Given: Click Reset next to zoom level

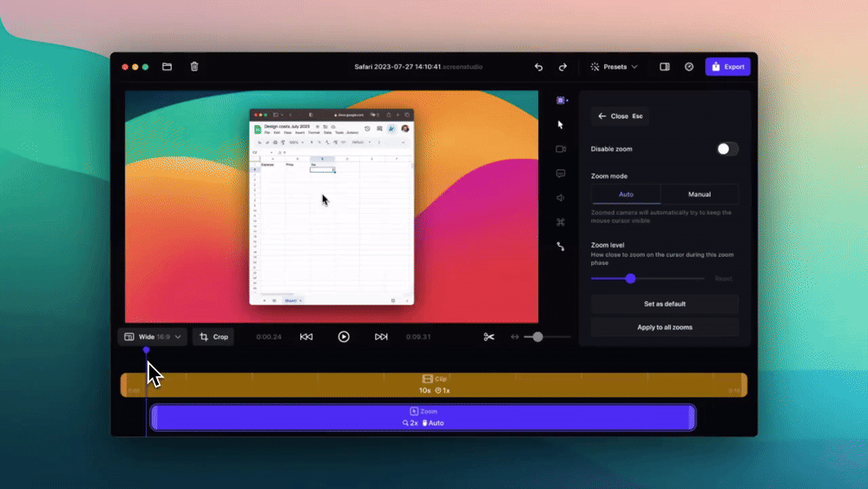Looking at the screenshot, I should tap(723, 279).
